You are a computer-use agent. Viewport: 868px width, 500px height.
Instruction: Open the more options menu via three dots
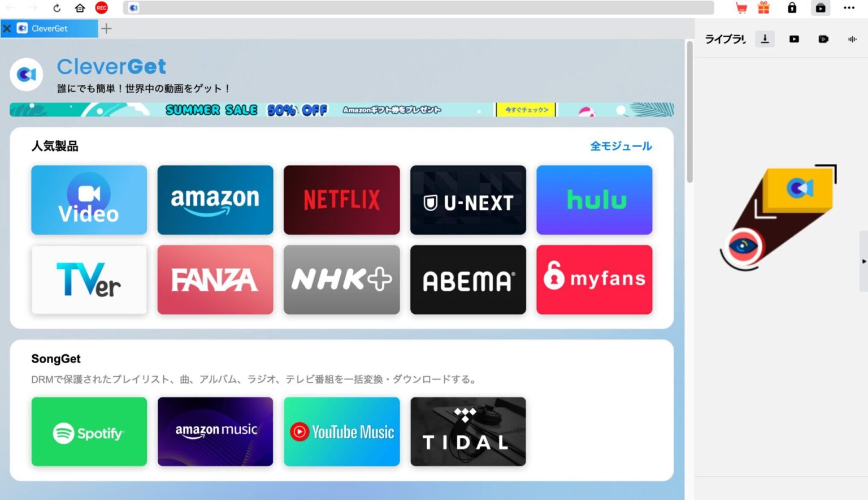pos(850,8)
